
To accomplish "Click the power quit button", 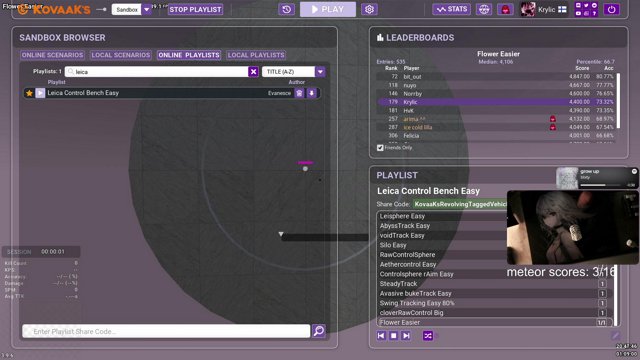I will pyautogui.click(x=611, y=9).
